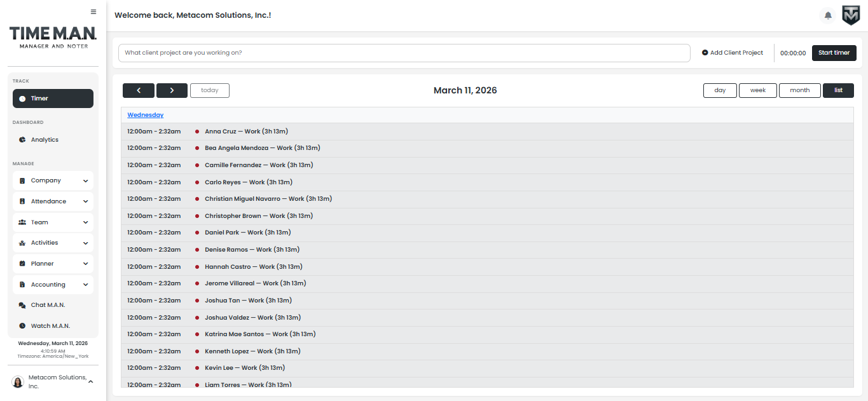Viewport: 868px width, 401px height.
Task: Open the Metacom shield logo profile
Action: [851, 15]
